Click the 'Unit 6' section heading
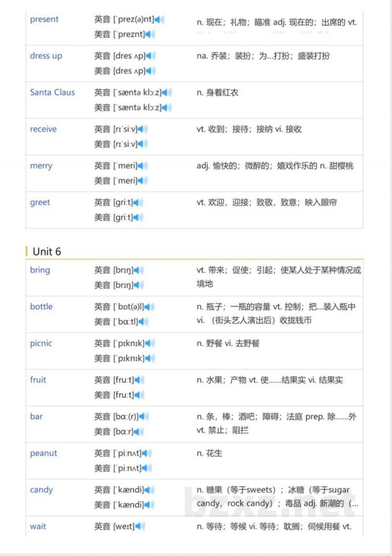This screenshot has height=556, width=392. pyautogui.click(x=47, y=252)
